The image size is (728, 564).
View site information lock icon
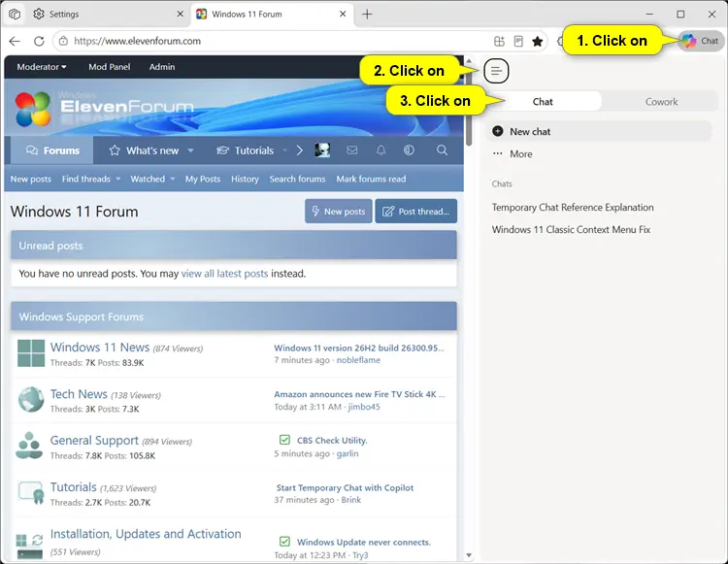point(64,41)
